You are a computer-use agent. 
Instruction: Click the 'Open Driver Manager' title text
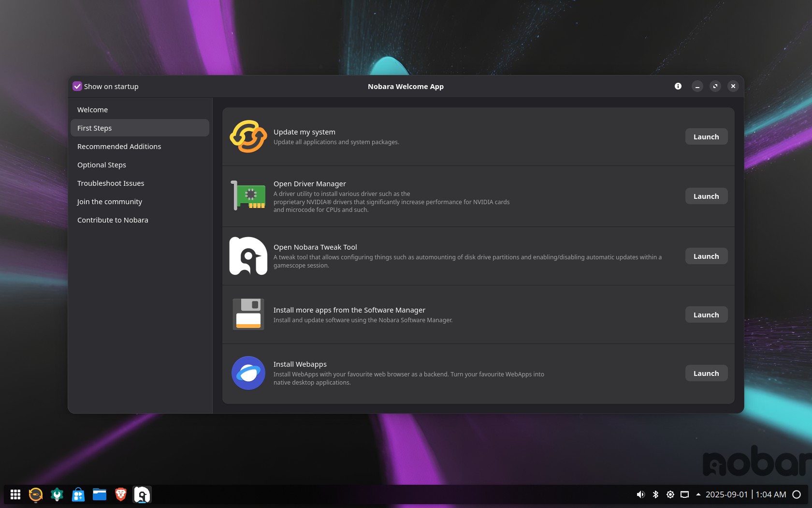(x=310, y=184)
